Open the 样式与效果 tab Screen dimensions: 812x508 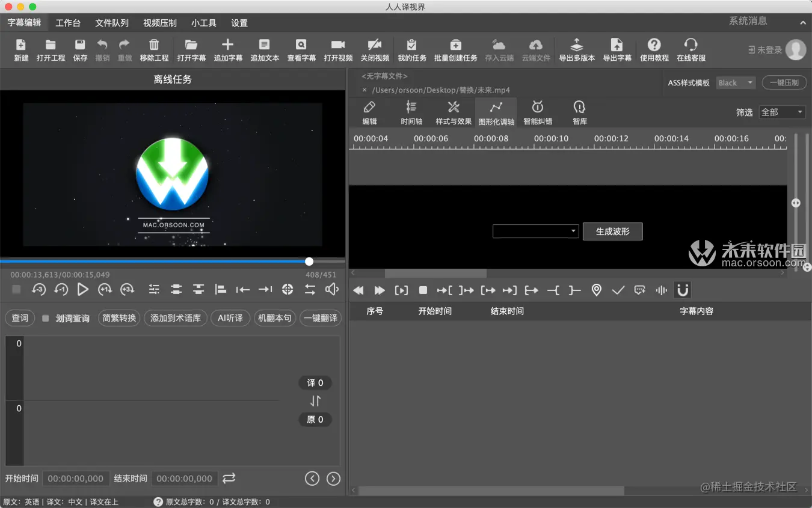pos(454,112)
